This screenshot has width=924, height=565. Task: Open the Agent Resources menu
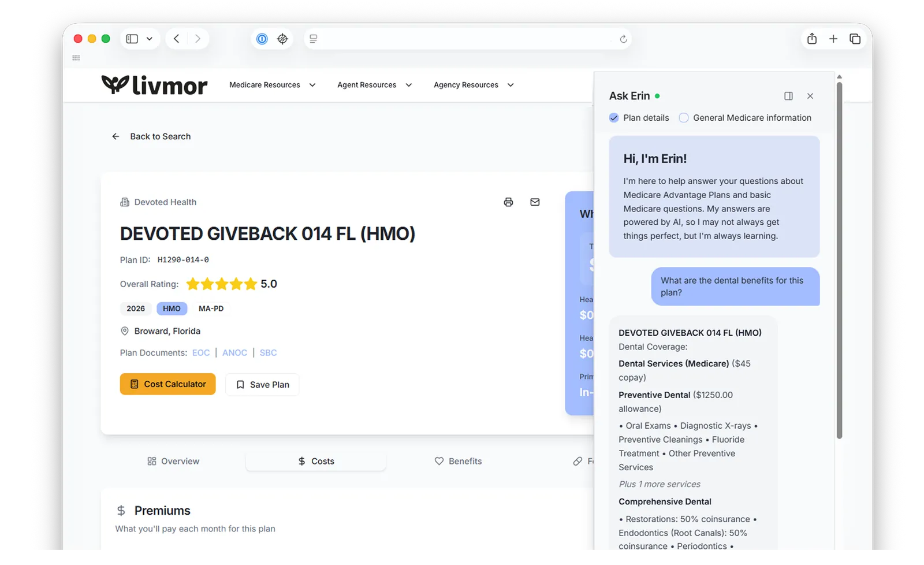(x=367, y=85)
